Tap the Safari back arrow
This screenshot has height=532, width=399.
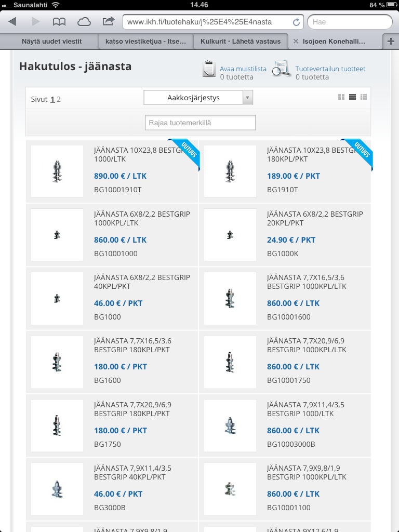pos(12,22)
